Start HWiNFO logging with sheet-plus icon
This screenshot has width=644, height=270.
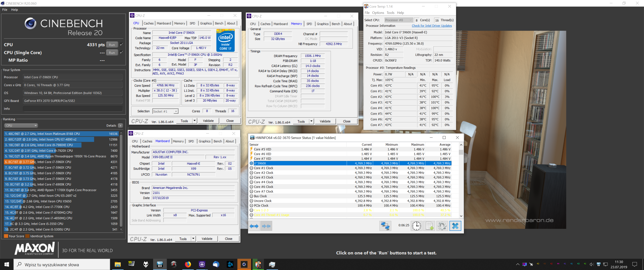pyautogui.click(x=429, y=226)
